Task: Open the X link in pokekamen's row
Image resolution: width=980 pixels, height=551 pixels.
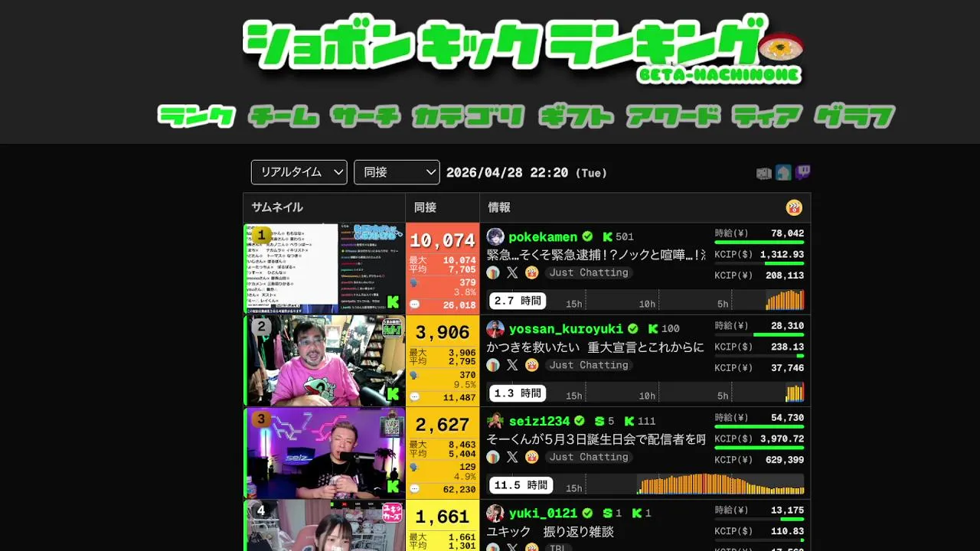Action: pyautogui.click(x=512, y=272)
